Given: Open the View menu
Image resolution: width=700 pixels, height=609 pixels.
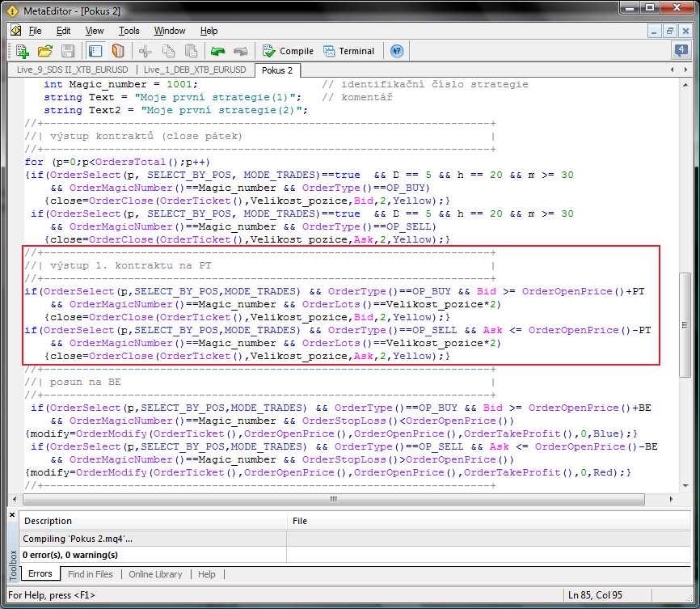Looking at the screenshot, I should [95, 31].
